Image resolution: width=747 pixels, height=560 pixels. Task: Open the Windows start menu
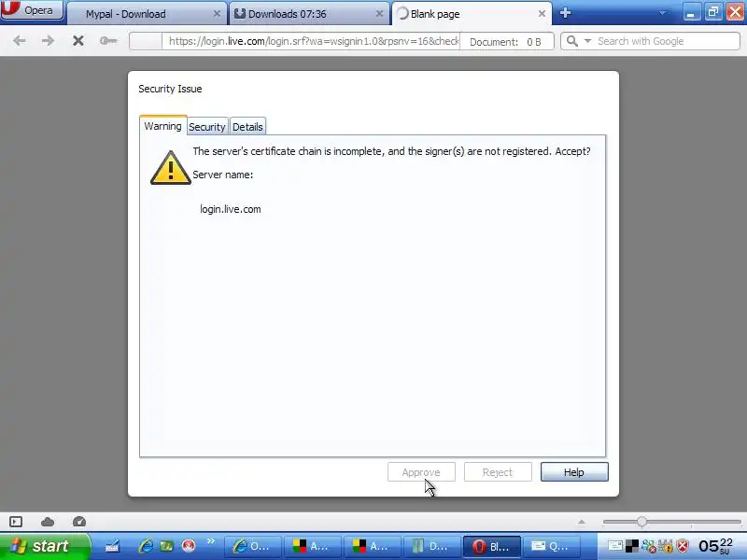(44, 546)
